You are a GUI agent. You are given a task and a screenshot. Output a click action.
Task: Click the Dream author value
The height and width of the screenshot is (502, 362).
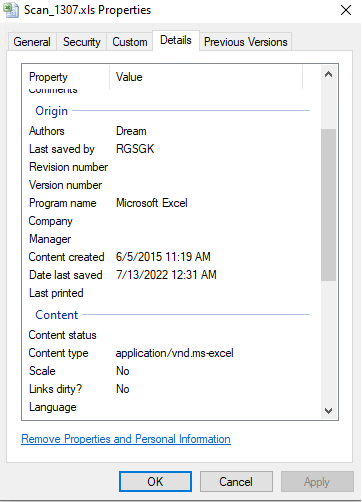tap(131, 131)
